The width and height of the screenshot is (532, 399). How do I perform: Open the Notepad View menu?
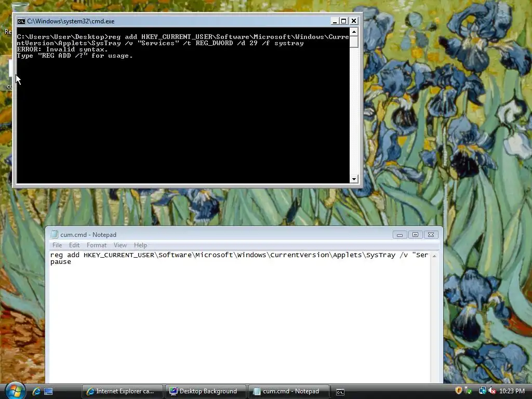click(x=120, y=245)
